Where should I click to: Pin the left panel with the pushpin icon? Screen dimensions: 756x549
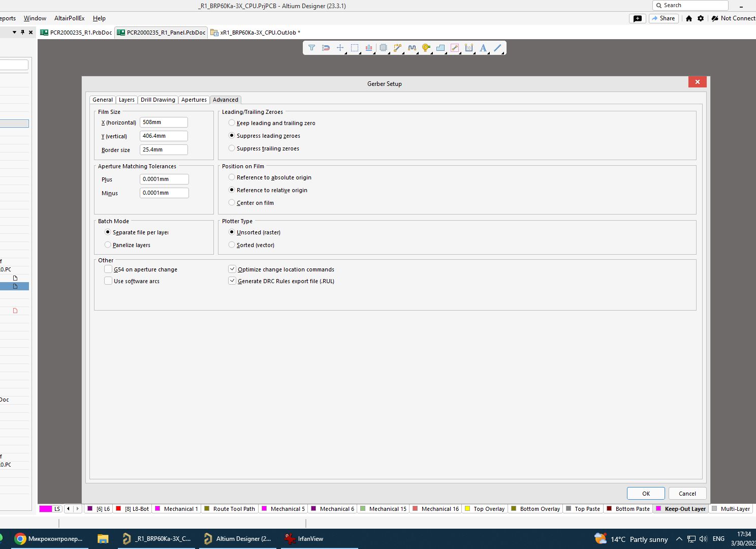22,32
